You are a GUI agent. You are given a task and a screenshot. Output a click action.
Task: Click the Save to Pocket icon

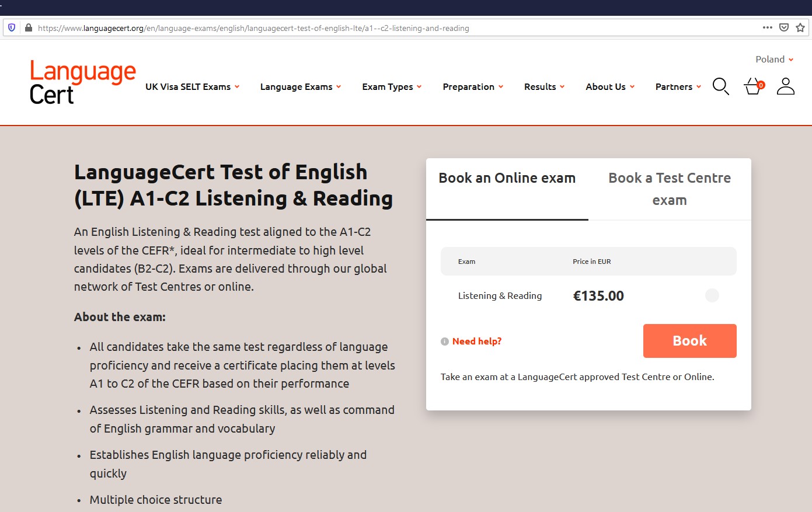(784, 27)
